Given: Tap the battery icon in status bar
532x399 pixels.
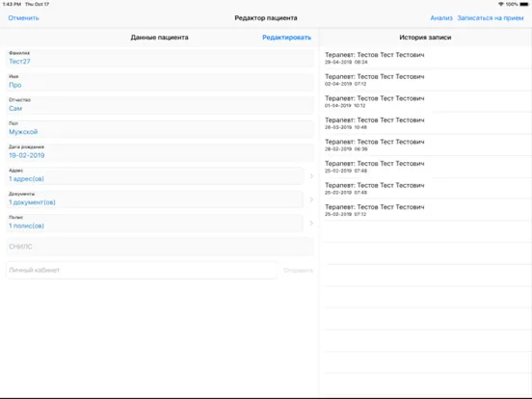Looking at the screenshot, I should coord(524,4).
